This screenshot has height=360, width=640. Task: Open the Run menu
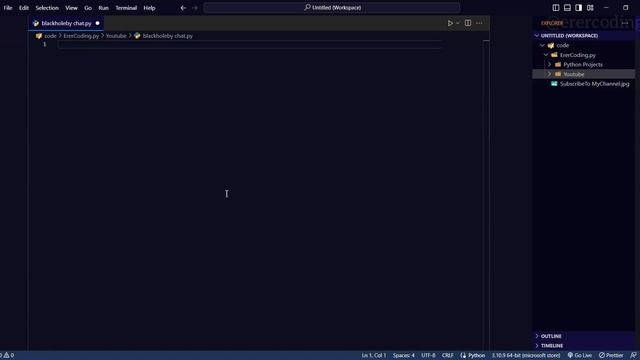pos(104,8)
